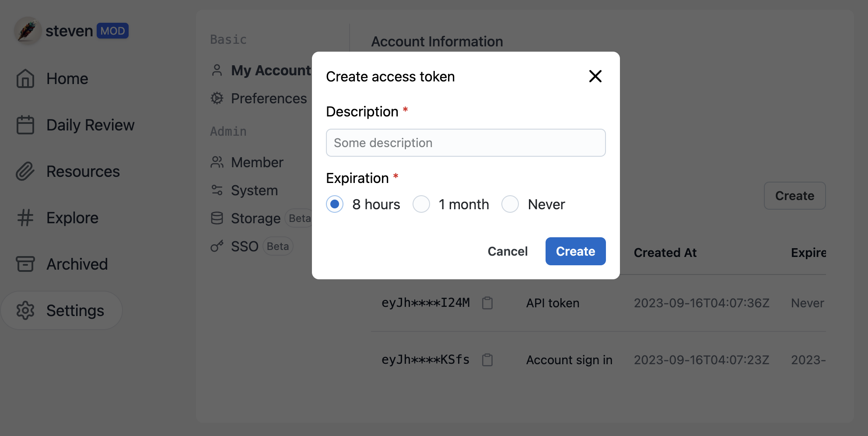This screenshot has height=436, width=868.
Task: Open the Home page icon
Action: pyautogui.click(x=25, y=79)
